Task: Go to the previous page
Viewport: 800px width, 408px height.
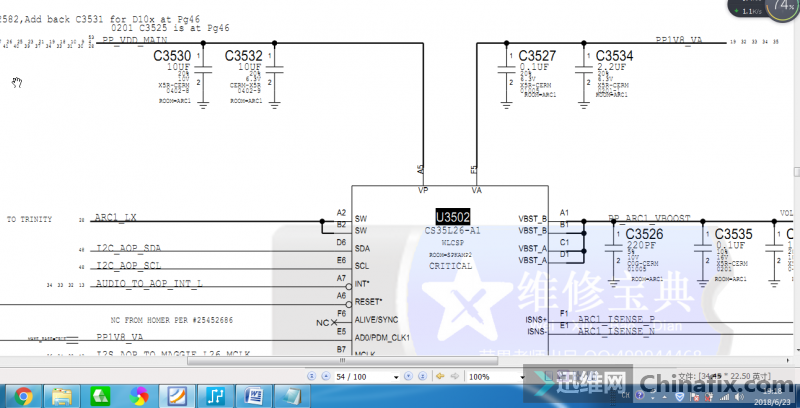Action: click(x=325, y=376)
